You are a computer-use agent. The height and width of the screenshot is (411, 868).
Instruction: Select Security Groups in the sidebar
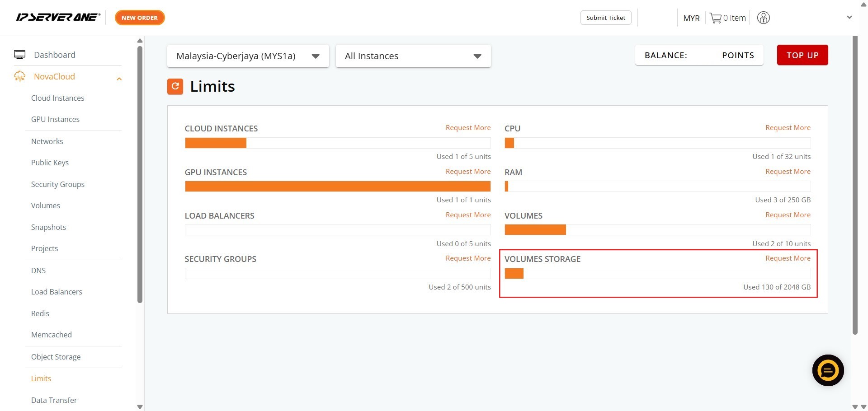pos(57,184)
